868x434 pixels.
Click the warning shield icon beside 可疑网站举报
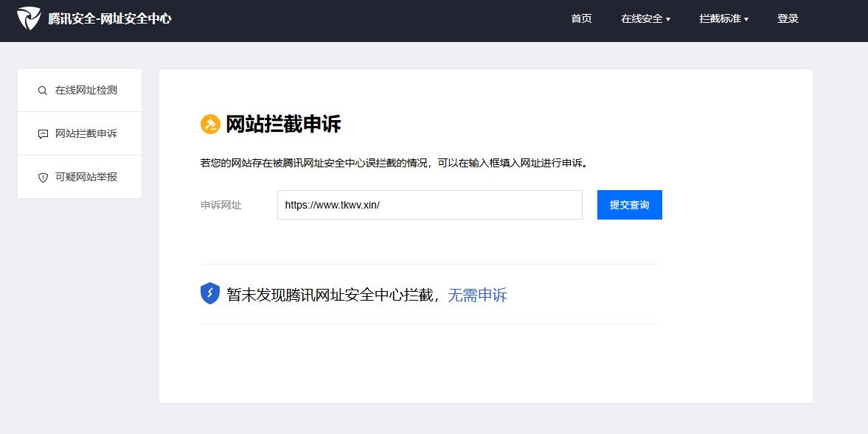pos(43,178)
